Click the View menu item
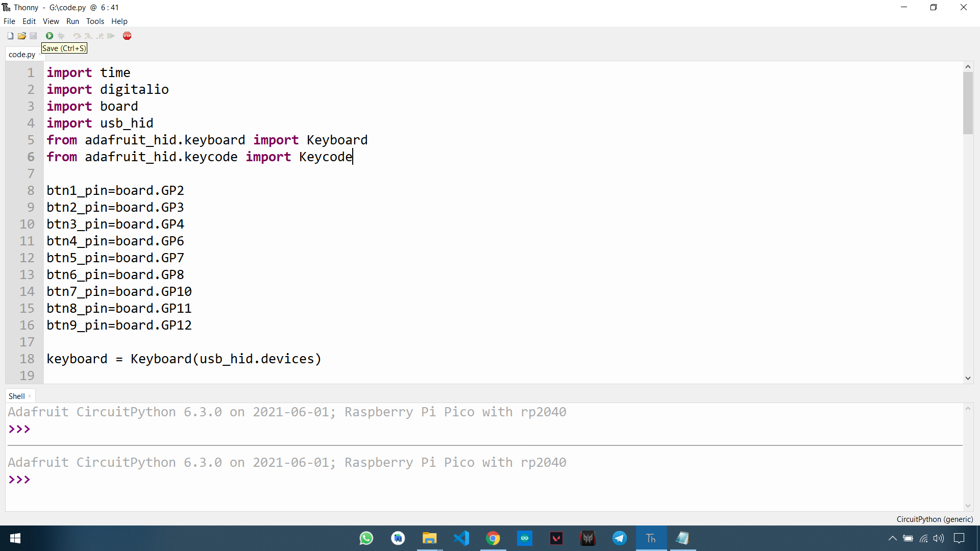The width and height of the screenshot is (980, 551). point(51,21)
